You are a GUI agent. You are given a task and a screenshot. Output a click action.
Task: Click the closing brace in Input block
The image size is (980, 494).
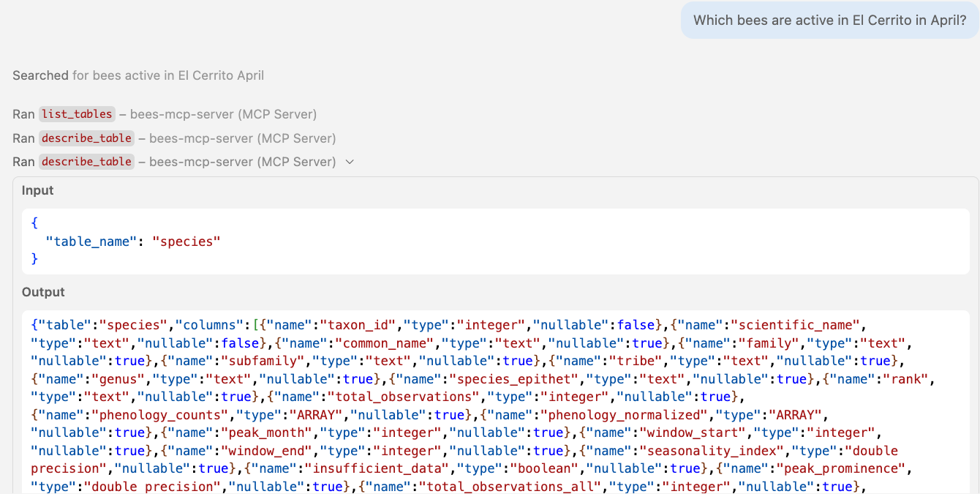(x=34, y=258)
